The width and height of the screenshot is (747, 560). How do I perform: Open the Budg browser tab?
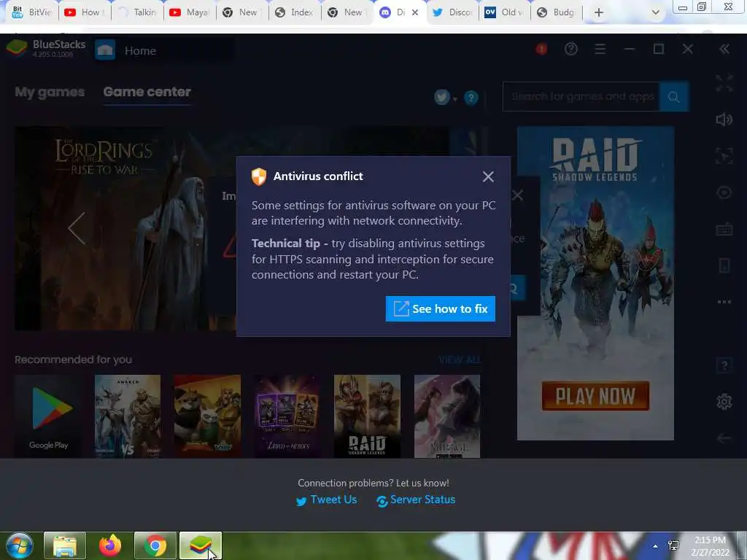(557, 12)
